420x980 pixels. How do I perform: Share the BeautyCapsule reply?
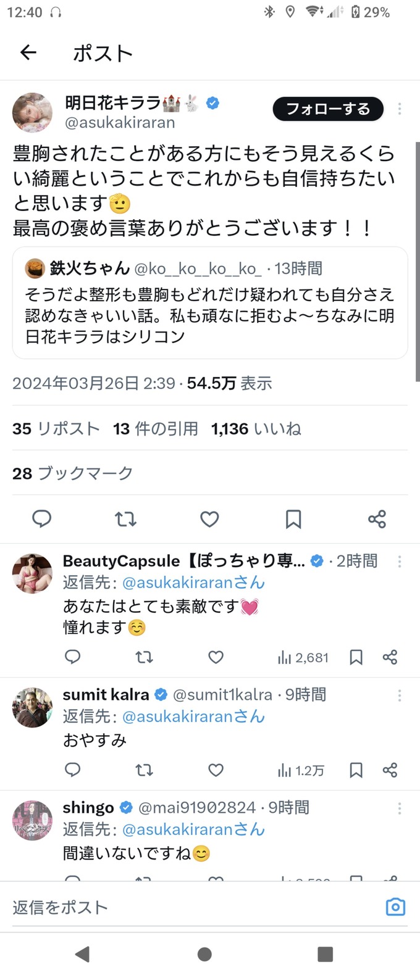pyautogui.click(x=390, y=657)
